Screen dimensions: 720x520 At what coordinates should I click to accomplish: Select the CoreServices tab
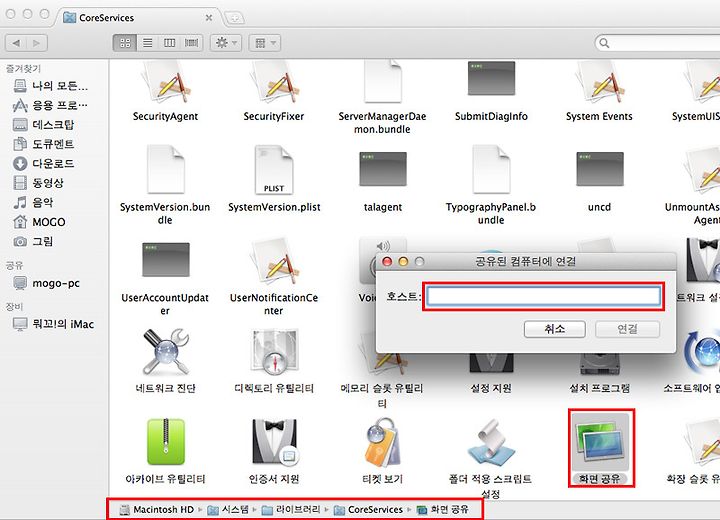pos(138,18)
